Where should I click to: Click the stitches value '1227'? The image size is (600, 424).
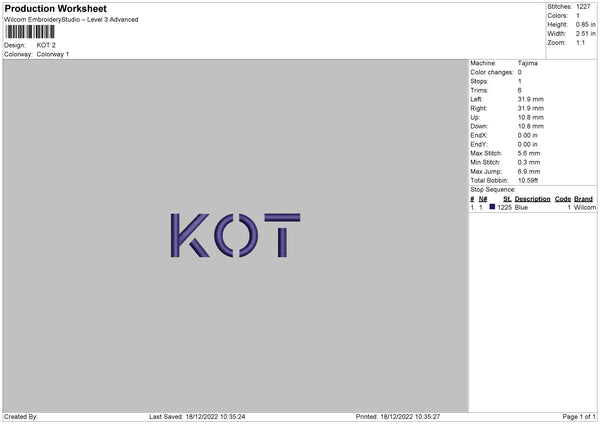coord(583,7)
